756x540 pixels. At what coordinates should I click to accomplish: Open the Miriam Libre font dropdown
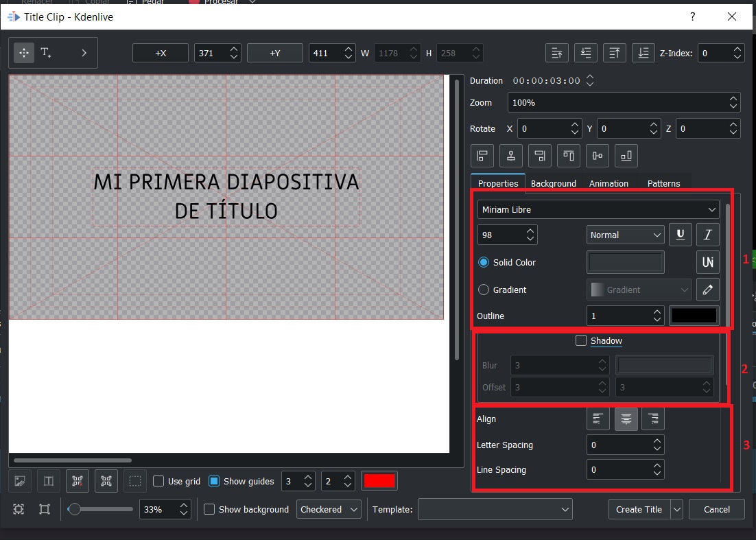pos(598,210)
